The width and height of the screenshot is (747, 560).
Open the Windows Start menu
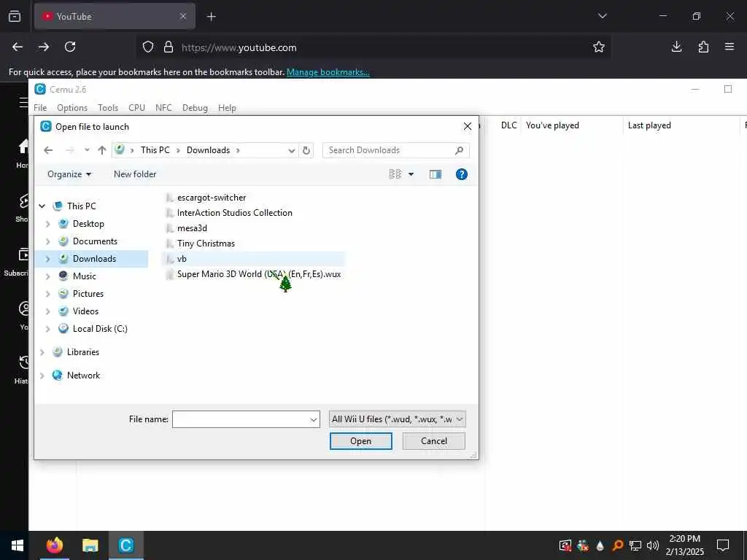[18, 545]
